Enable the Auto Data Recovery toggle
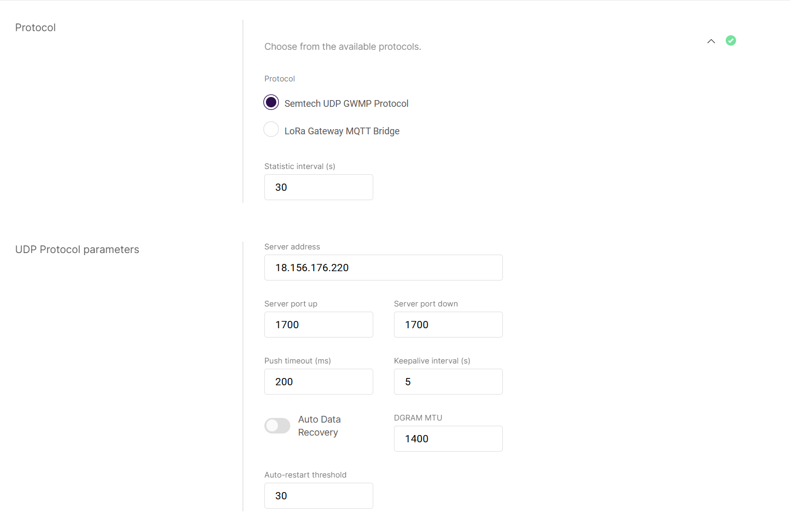Image resolution: width=790 pixels, height=532 pixels. click(x=277, y=426)
